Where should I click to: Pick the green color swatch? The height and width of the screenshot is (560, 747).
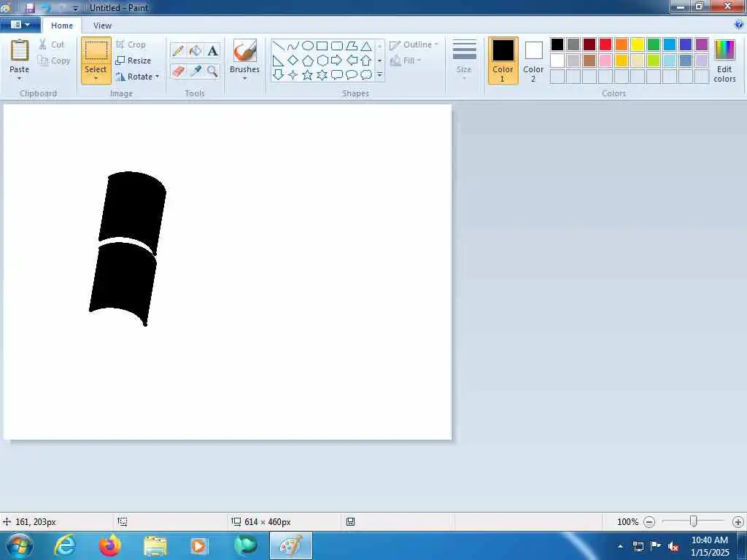tap(654, 44)
